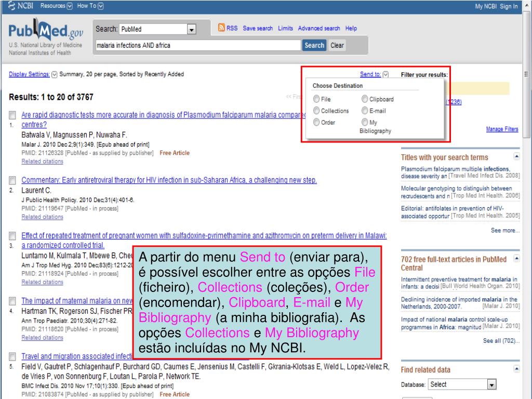This screenshot has height=399, width=532.
Task: Open The impact of maternal malaria article
Action: [77, 301]
